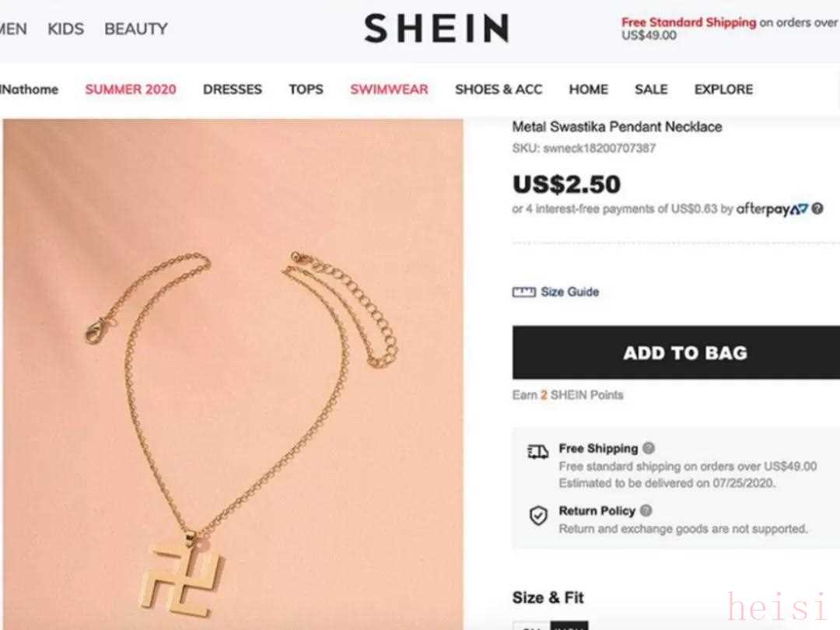Expand the EXPLORE navigation menu
The image size is (840, 630).
723,89
